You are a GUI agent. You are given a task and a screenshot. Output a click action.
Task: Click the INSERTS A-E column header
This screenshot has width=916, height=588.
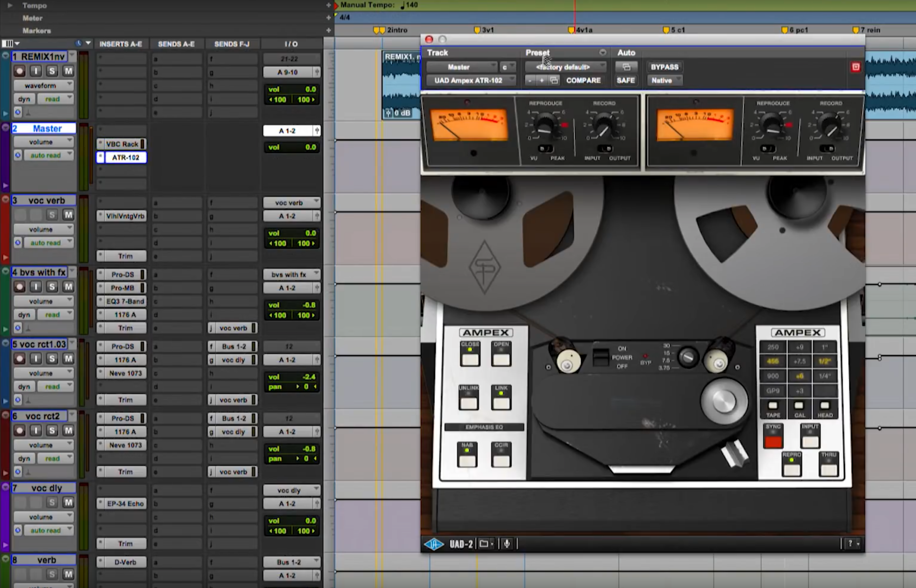[x=121, y=44]
